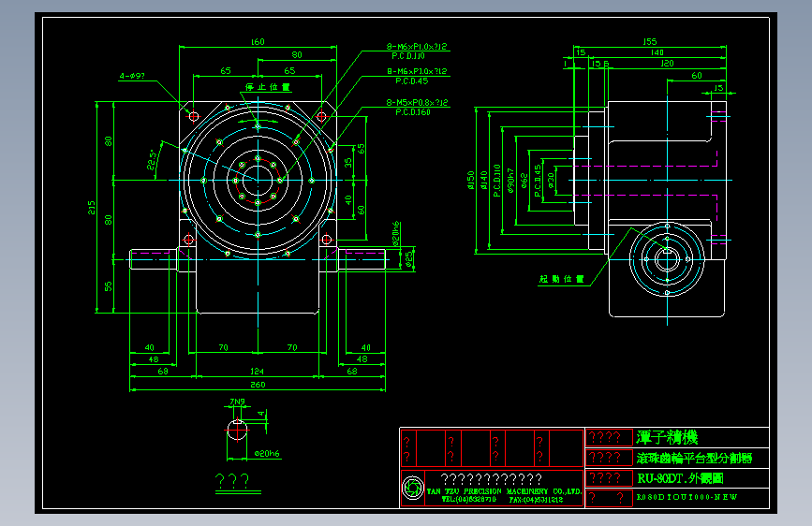This screenshot has width=812, height=526.
Task: Select the 215 overall height dimension
Action: [92, 208]
